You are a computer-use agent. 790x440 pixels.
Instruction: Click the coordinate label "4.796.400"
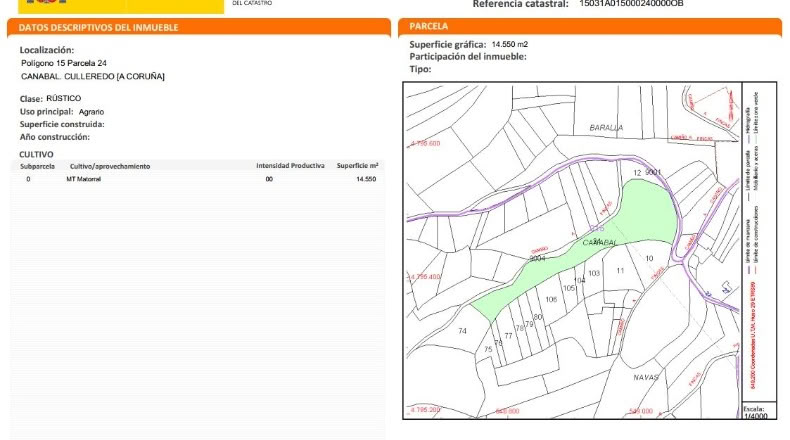coord(424,277)
